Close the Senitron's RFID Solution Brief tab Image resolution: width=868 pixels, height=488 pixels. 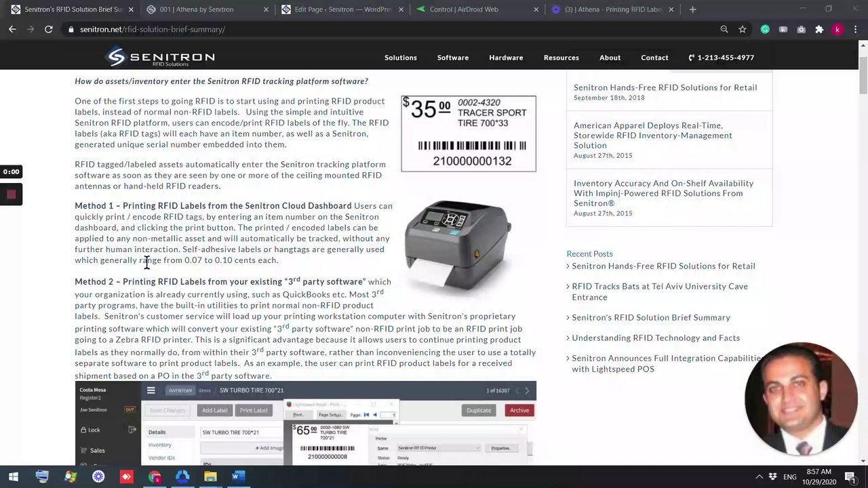[131, 9]
